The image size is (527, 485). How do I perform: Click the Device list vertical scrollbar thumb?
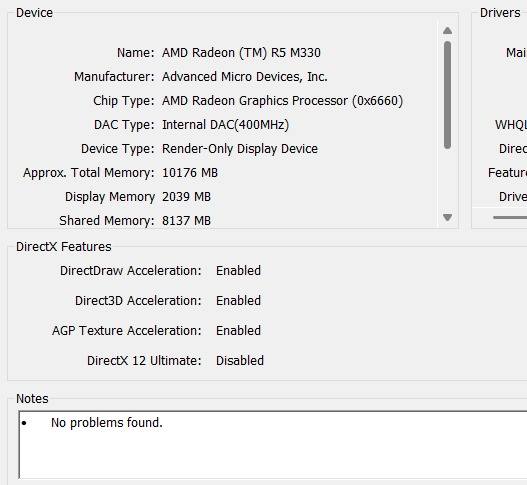coord(447,95)
